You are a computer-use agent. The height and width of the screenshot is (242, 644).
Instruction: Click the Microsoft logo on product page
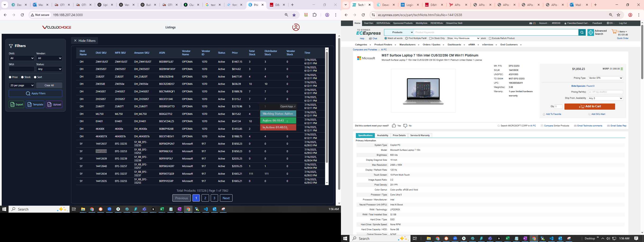click(x=366, y=58)
